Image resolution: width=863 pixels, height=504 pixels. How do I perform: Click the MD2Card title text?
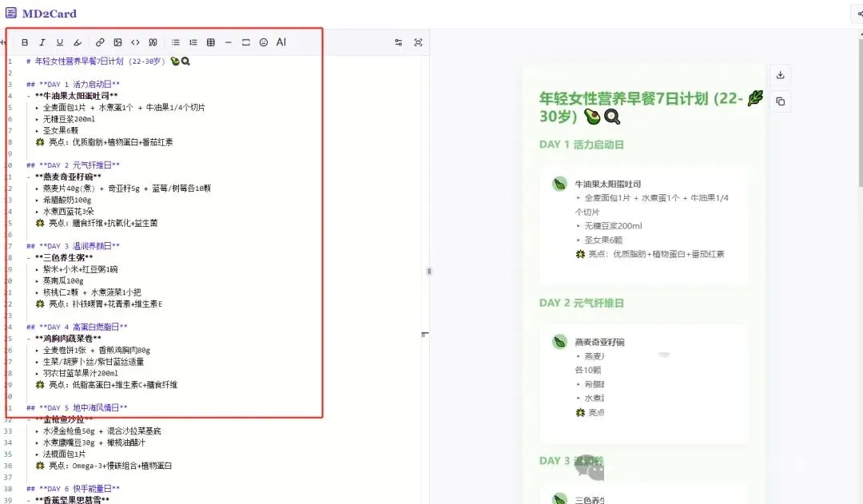pos(50,14)
